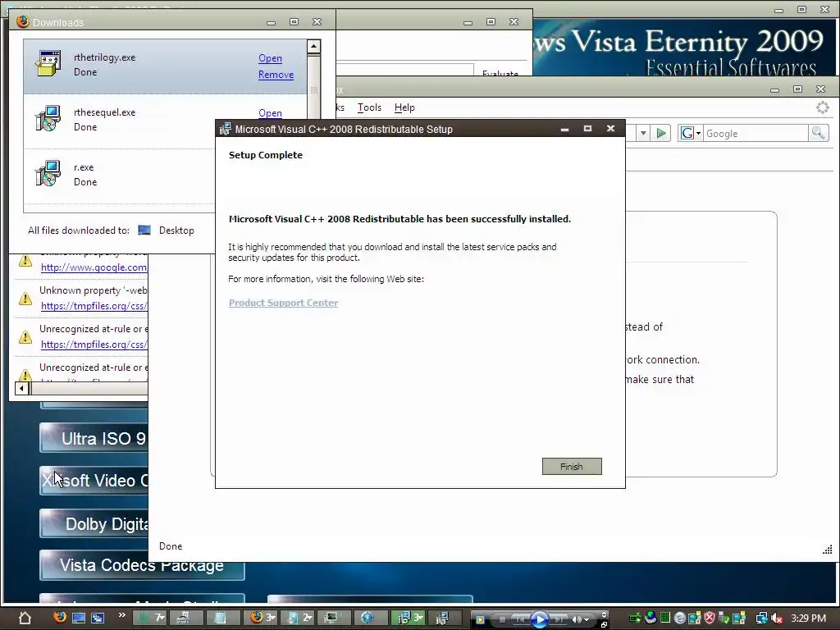Launch Firefox from quick launch

tap(59, 617)
